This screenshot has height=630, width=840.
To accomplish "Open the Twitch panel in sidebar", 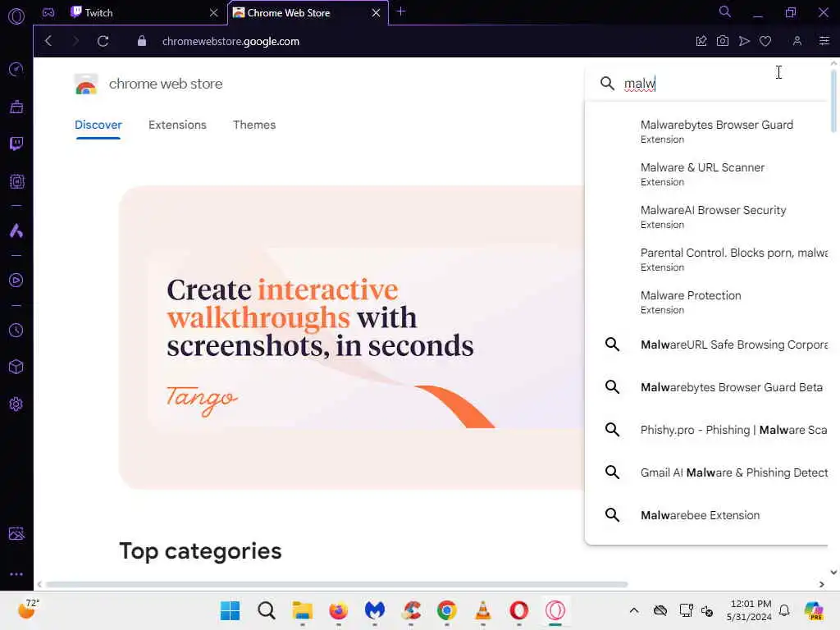I will coord(16,144).
